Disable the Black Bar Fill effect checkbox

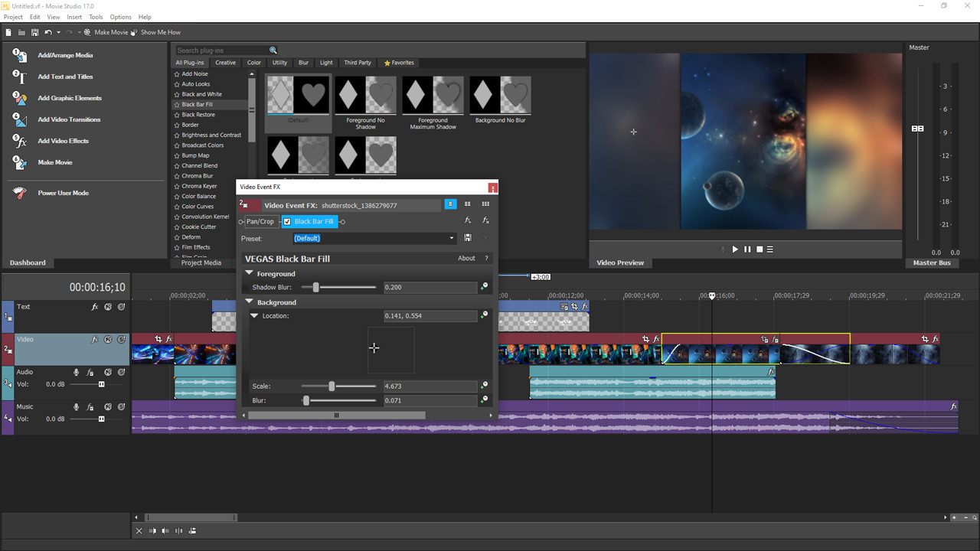(x=286, y=221)
